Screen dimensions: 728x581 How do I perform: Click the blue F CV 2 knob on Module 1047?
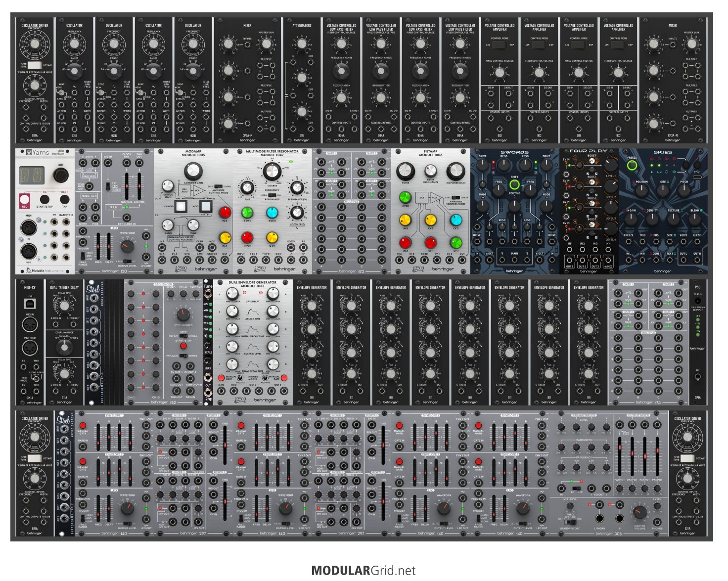[x=272, y=213]
